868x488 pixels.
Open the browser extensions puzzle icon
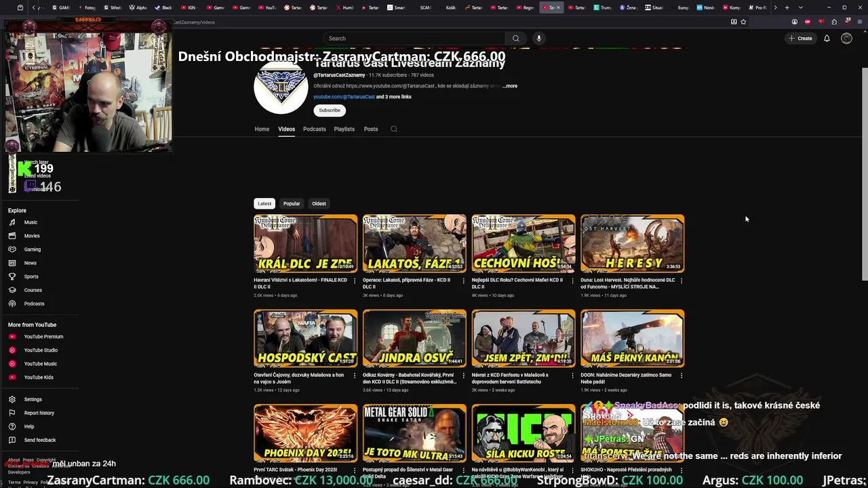click(833, 22)
